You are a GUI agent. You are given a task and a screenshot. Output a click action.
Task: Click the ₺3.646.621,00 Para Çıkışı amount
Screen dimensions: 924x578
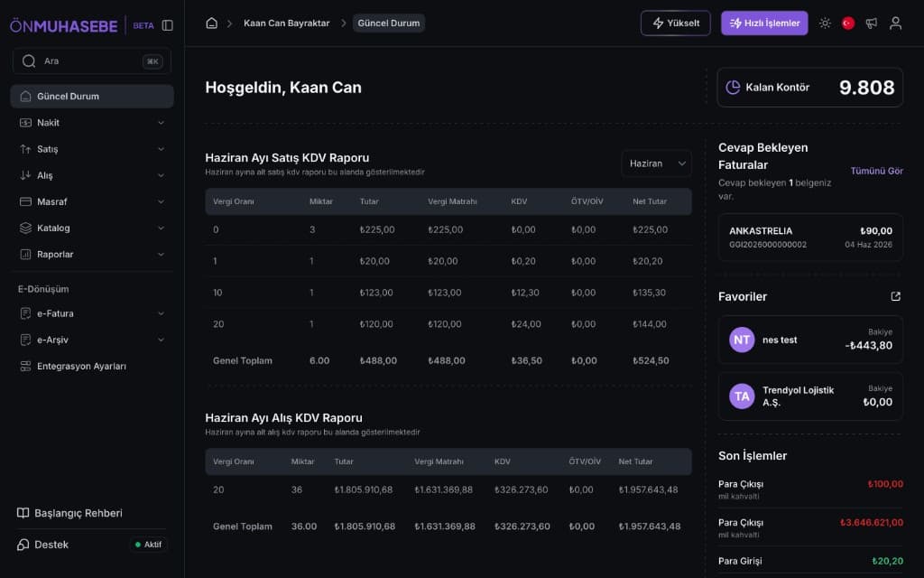pyautogui.click(x=872, y=523)
